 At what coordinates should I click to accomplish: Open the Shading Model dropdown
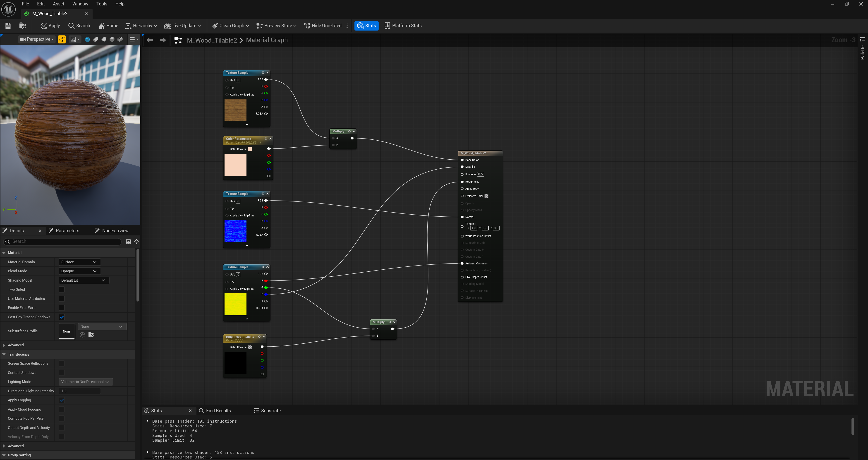(83, 280)
